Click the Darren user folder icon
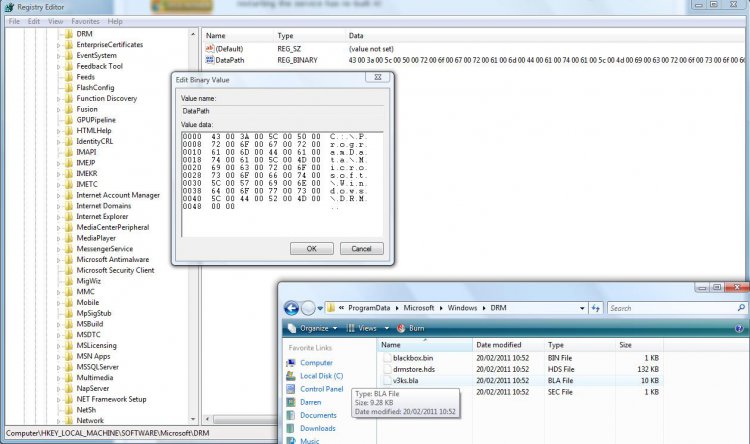Viewport: 750px width, 444px height. [x=291, y=402]
